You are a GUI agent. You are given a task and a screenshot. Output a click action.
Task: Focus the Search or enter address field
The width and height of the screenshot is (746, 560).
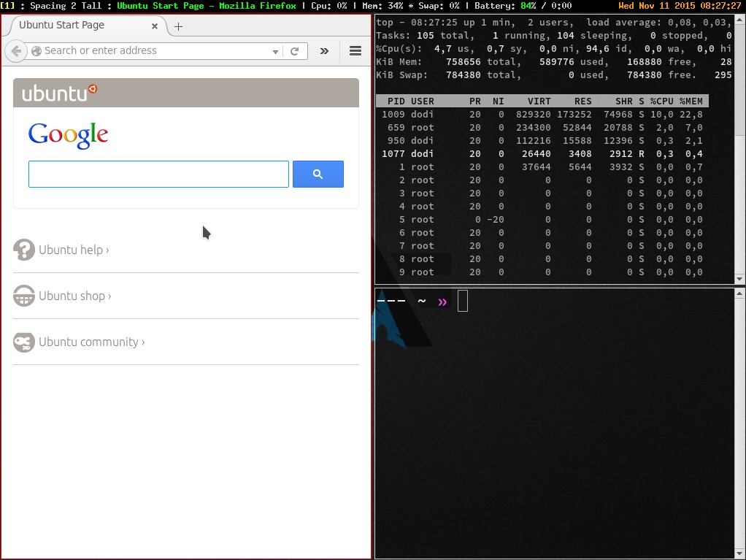[x=153, y=51]
